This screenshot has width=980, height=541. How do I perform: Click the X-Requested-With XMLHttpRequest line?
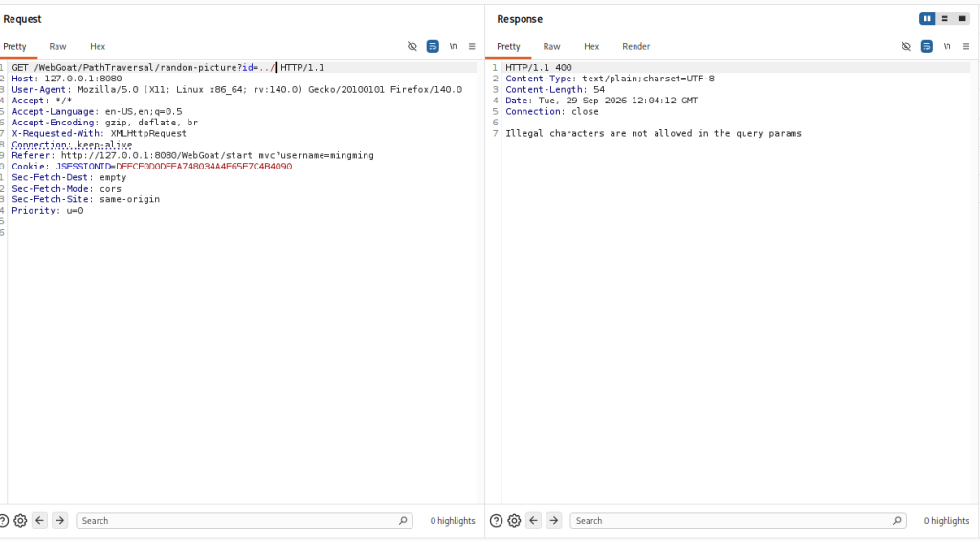99,133
